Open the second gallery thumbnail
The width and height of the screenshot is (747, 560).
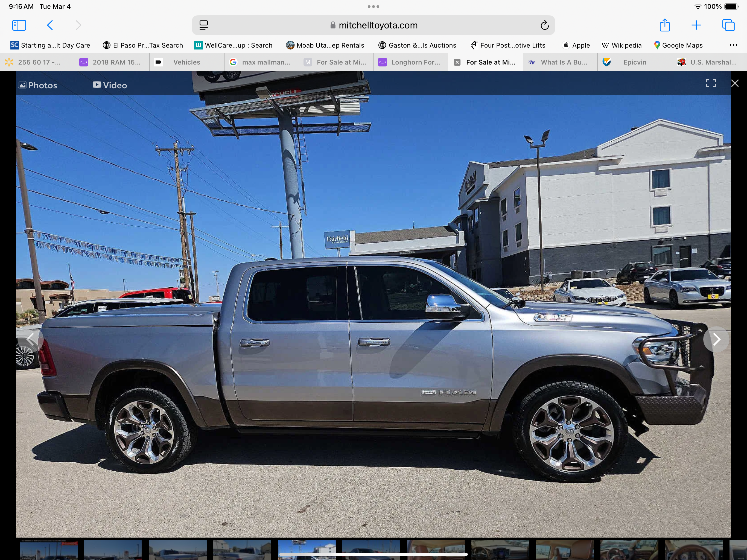[113, 550]
